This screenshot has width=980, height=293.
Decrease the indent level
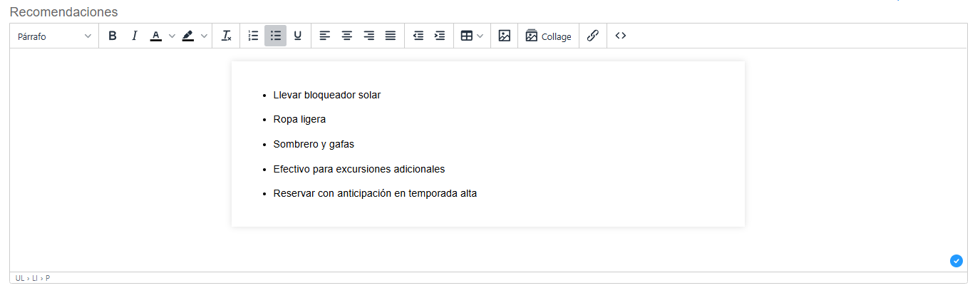pos(418,36)
